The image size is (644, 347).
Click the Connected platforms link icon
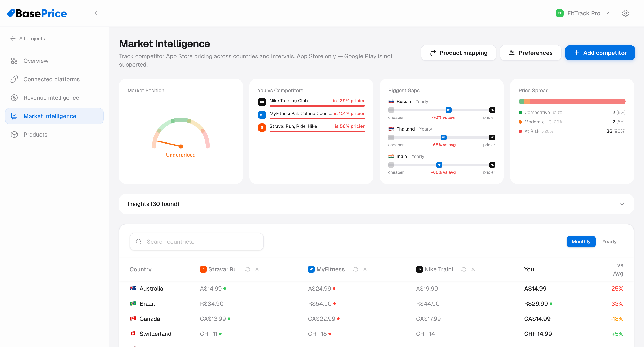point(14,79)
